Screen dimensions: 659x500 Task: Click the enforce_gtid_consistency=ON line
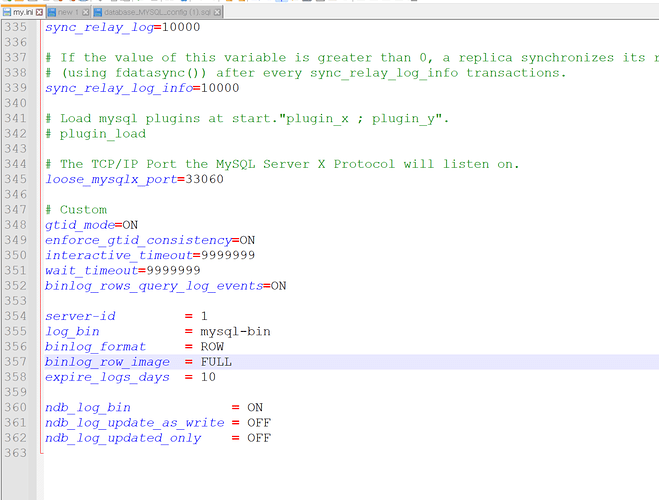point(150,240)
